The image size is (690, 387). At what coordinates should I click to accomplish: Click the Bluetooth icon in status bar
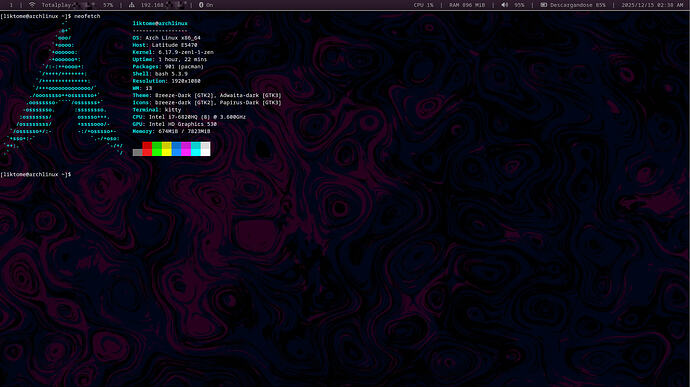click(201, 5)
